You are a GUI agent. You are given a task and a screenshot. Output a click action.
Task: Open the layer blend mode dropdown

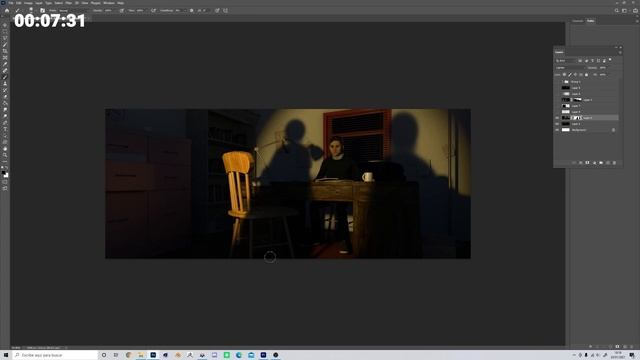(x=571, y=68)
